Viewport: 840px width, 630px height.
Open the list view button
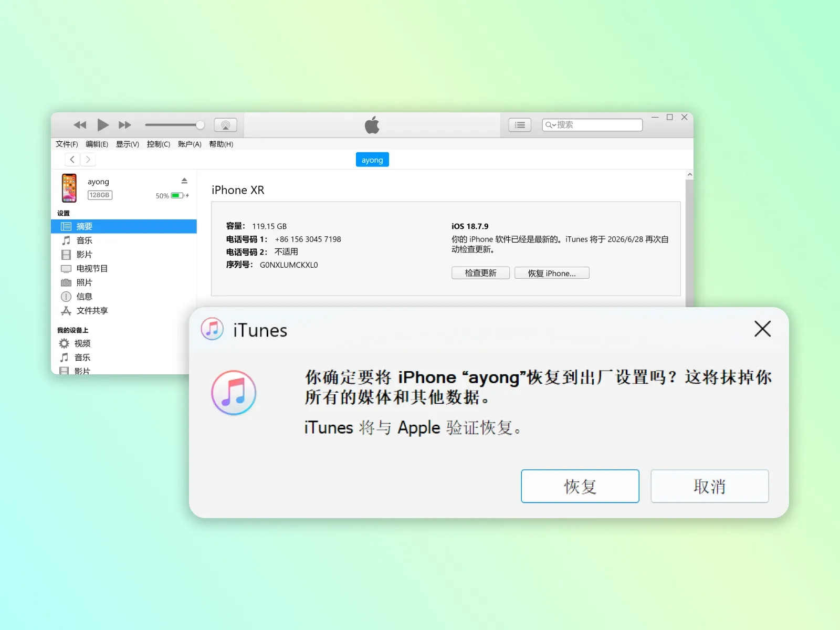click(x=520, y=125)
